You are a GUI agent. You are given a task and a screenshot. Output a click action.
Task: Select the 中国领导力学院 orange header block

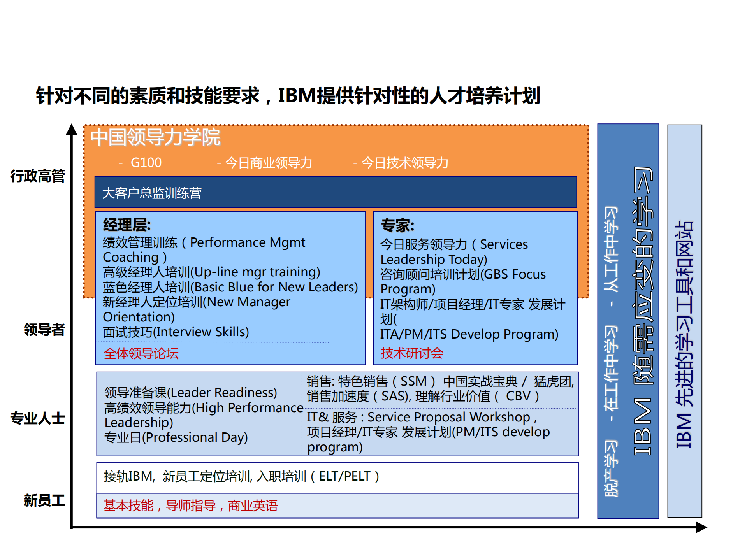click(156, 137)
